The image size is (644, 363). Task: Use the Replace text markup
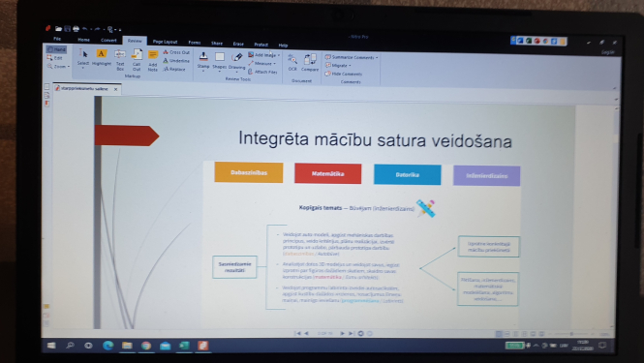pyautogui.click(x=174, y=69)
